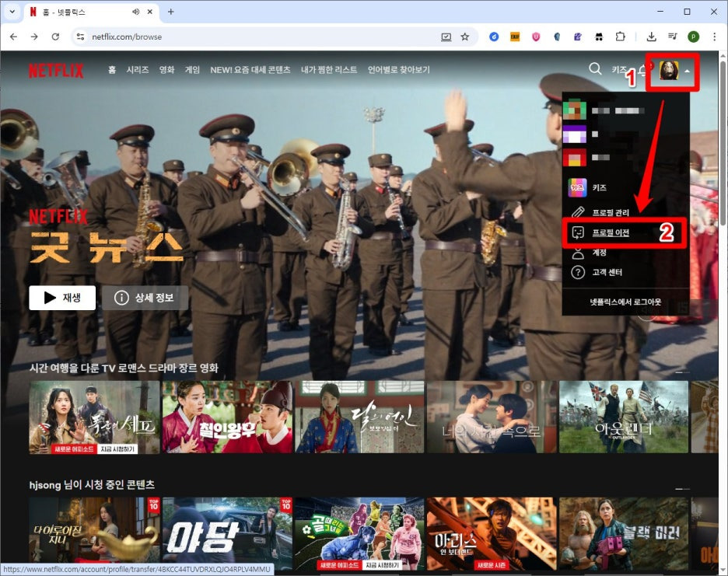Click the Mask profile avatar in the header

click(x=669, y=71)
